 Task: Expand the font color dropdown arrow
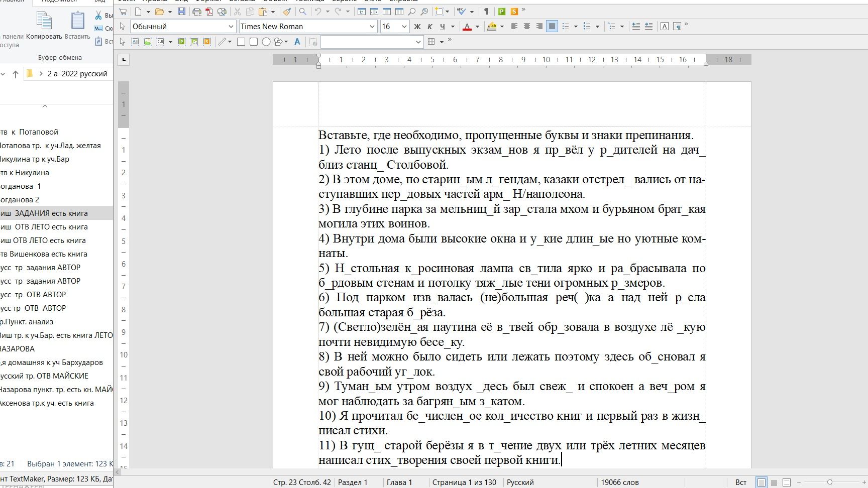click(x=477, y=27)
